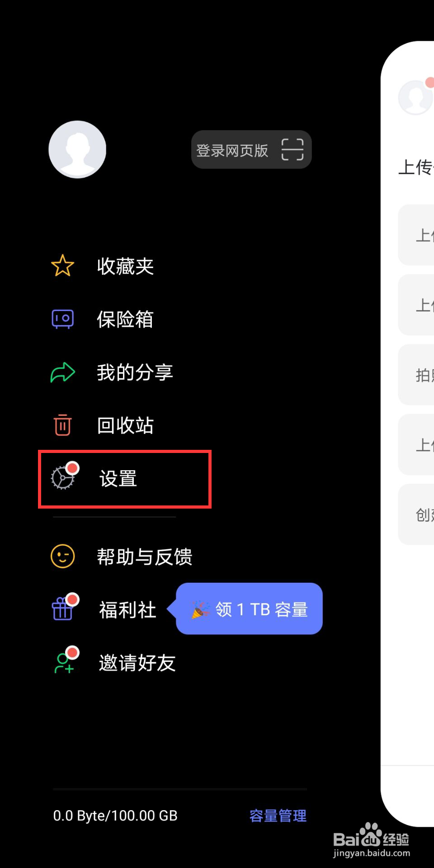Open the 保险箱 safe icon
The width and height of the screenshot is (434, 868).
click(x=62, y=319)
